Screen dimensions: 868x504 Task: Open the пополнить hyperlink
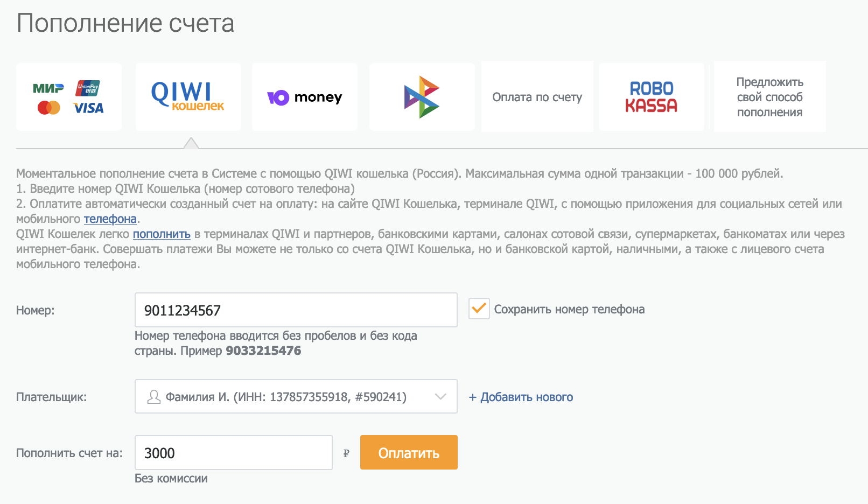coord(162,234)
